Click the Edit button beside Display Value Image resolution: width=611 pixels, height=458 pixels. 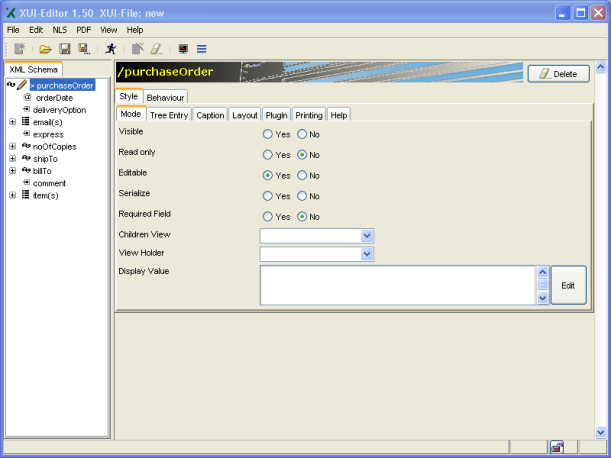567,285
